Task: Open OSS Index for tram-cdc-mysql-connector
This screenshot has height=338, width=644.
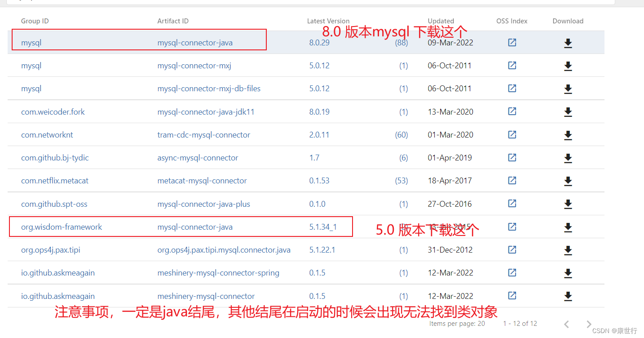Action: 512,135
